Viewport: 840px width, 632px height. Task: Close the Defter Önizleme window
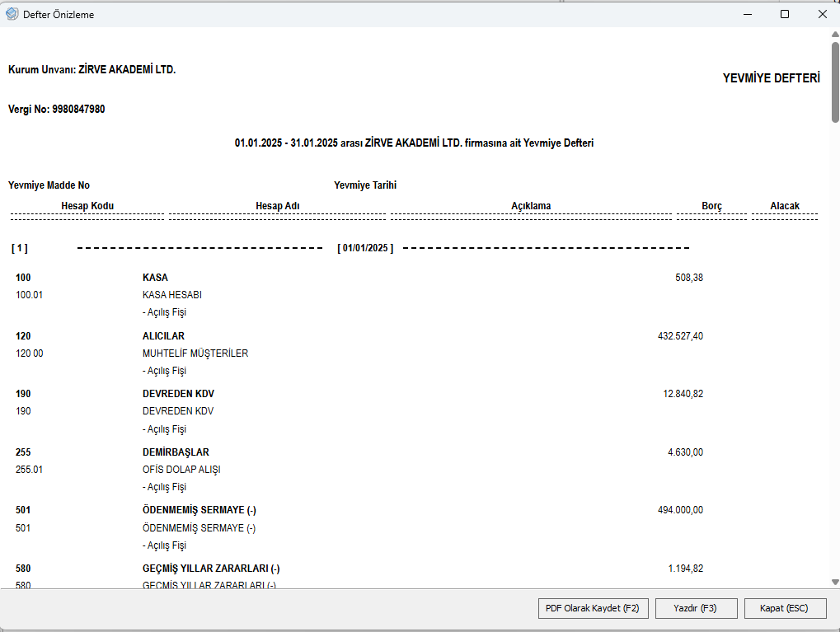click(823, 15)
